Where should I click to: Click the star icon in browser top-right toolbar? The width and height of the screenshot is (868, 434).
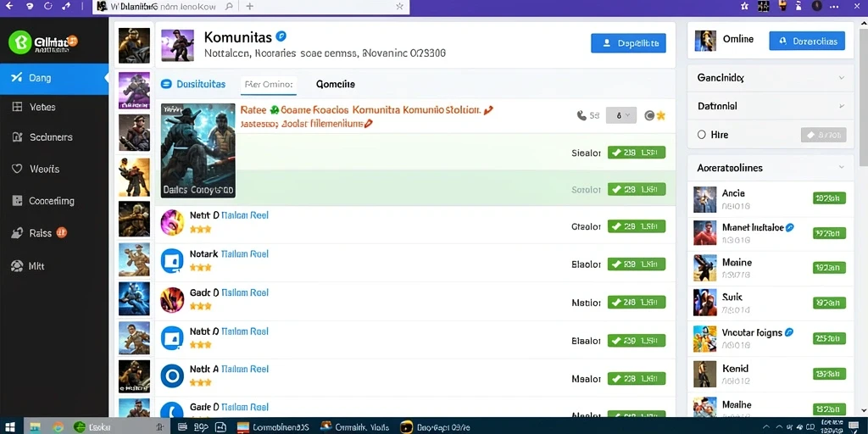click(744, 6)
